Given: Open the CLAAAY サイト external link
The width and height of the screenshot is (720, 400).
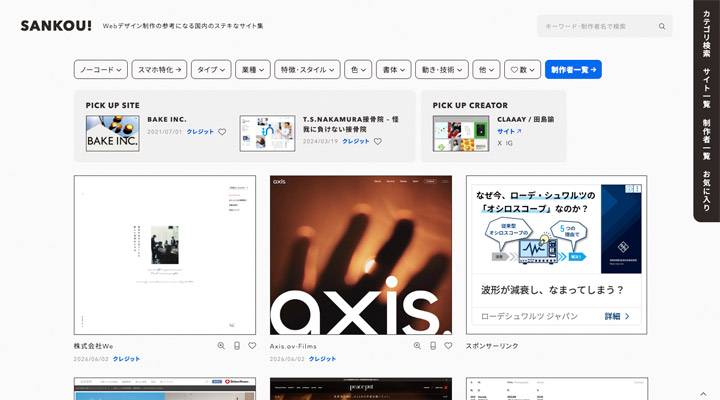Looking at the screenshot, I should point(509,131).
